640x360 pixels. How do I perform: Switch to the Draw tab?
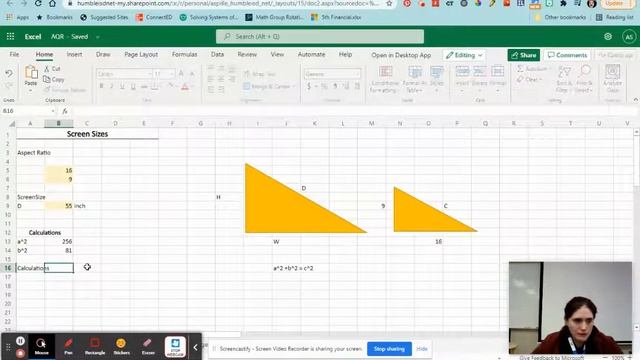(x=103, y=54)
